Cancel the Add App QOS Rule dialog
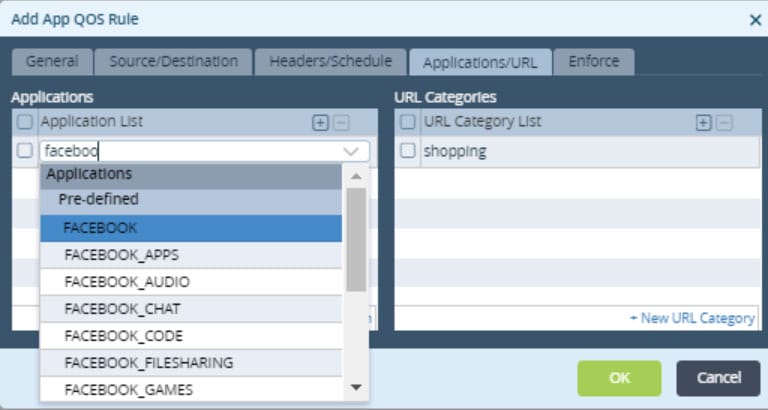768x410 pixels. [x=718, y=378]
